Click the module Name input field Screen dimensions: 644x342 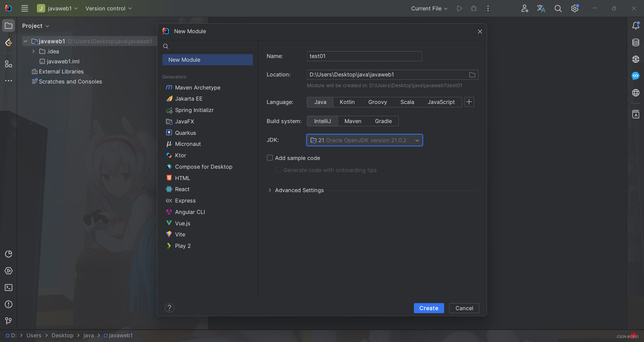click(365, 56)
